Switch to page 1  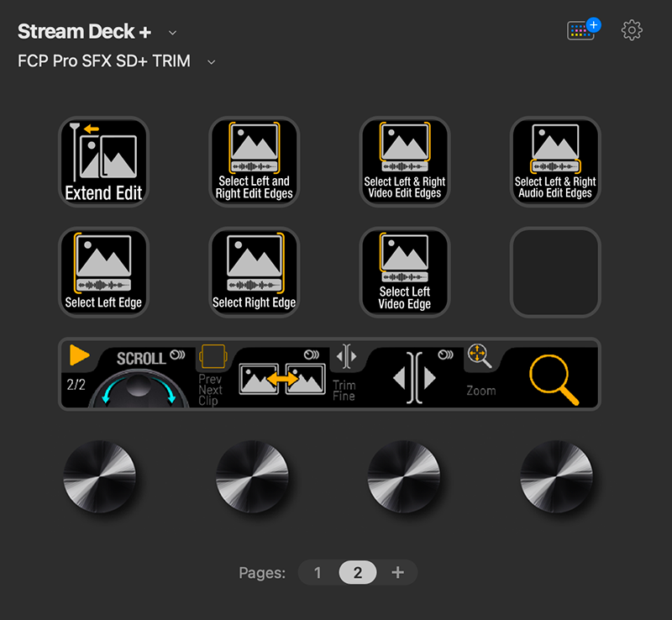[x=318, y=572]
